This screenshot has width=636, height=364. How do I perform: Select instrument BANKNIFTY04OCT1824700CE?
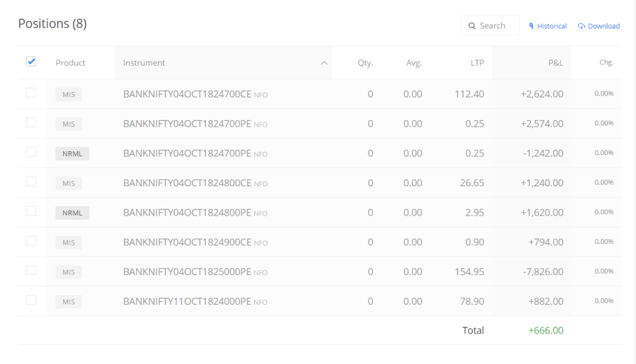point(187,94)
